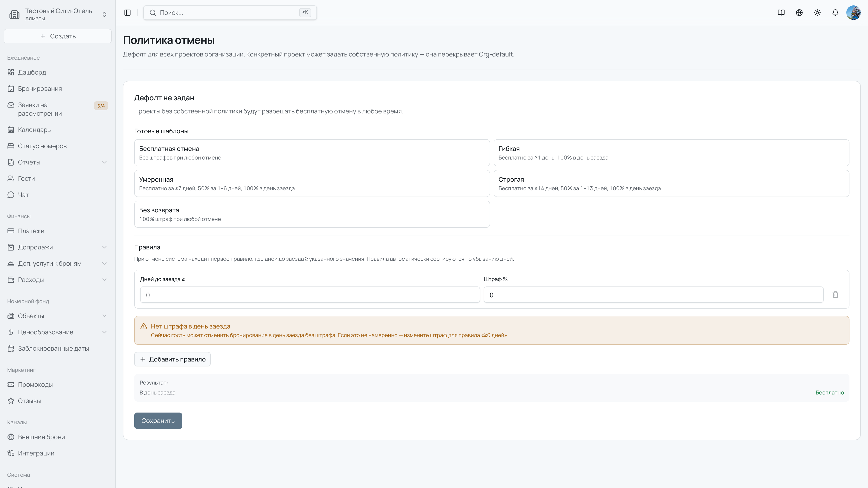The image size is (868, 488).
Task: Expand the Расходы submenu chevron
Action: coord(104,280)
